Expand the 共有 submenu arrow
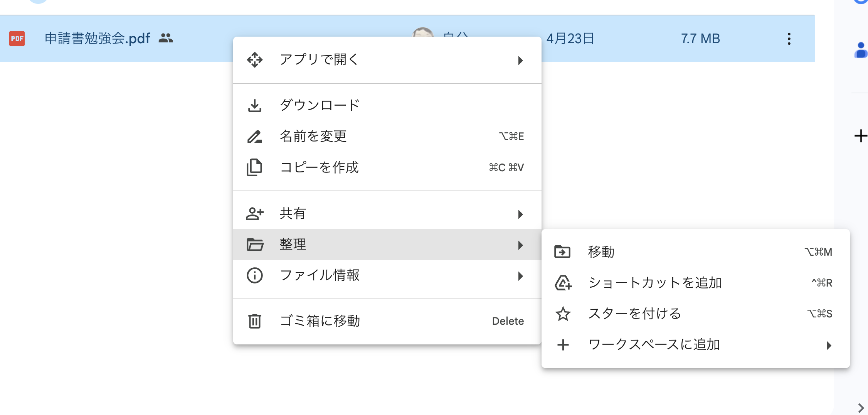868x415 pixels. pyautogui.click(x=520, y=214)
